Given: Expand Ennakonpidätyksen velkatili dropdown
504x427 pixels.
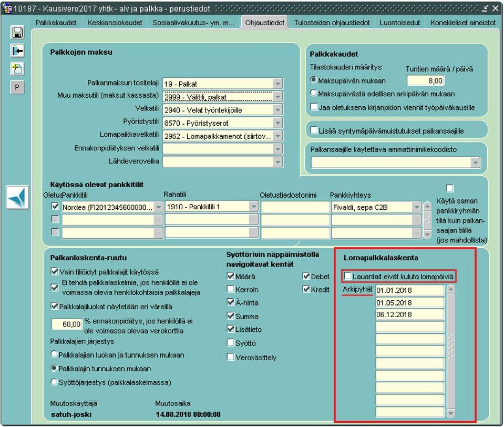Looking at the screenshot, I should click(x=277, y=149).
